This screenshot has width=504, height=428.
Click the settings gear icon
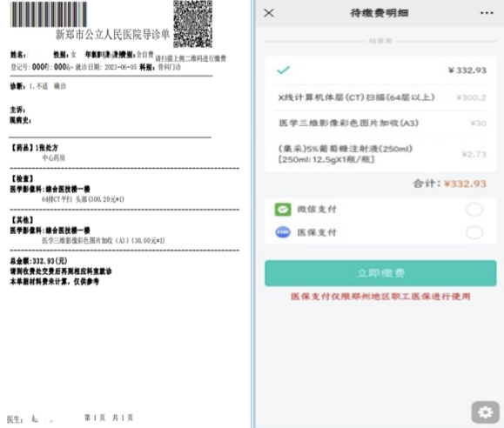pyautogui.click(x=486, y=412)
